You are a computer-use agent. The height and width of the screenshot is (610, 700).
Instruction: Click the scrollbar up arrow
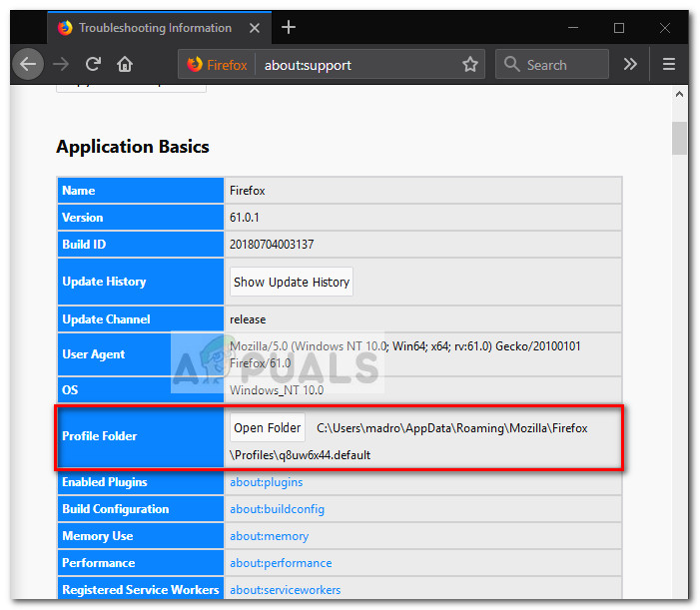[679, 94]
